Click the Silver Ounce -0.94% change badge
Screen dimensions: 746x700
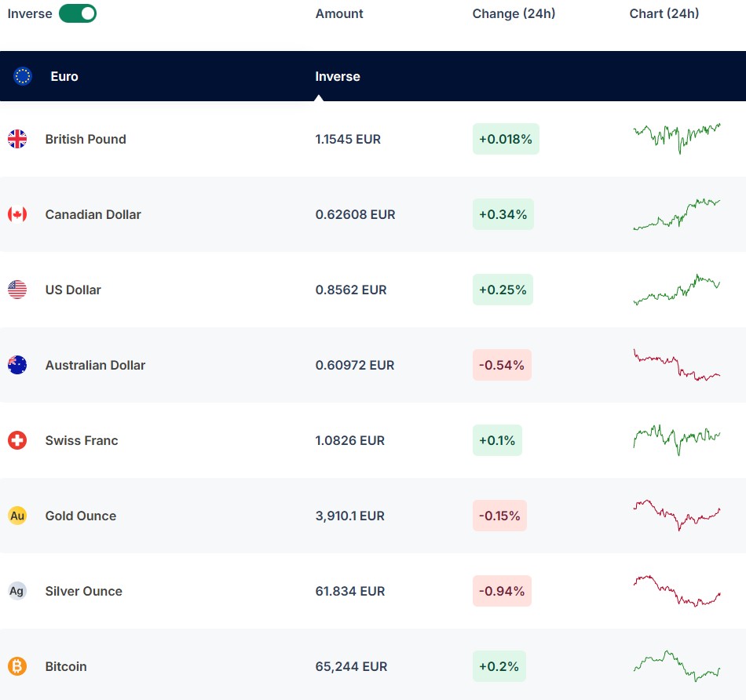point(502,591)
